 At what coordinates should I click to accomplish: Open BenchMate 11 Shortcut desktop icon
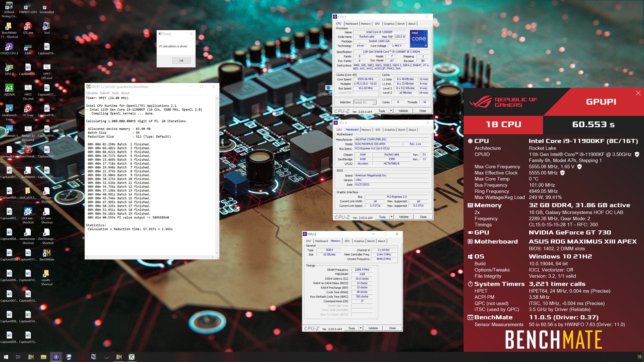(9, 30)
